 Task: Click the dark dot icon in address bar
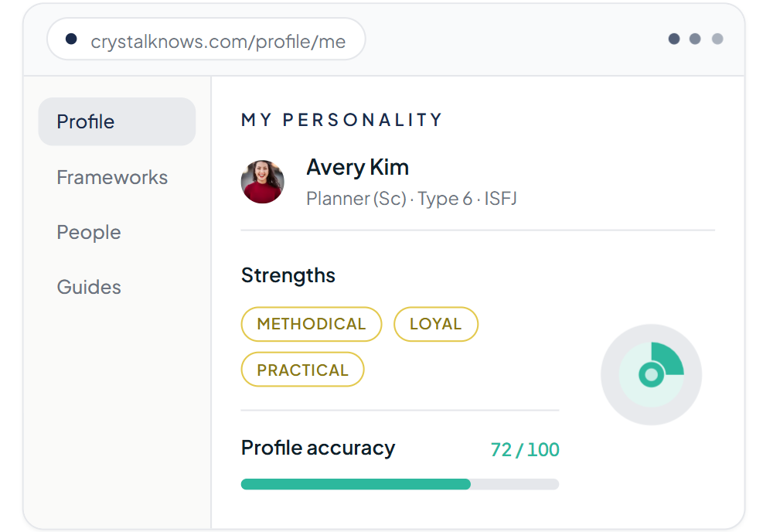click(x=71, y=39)
